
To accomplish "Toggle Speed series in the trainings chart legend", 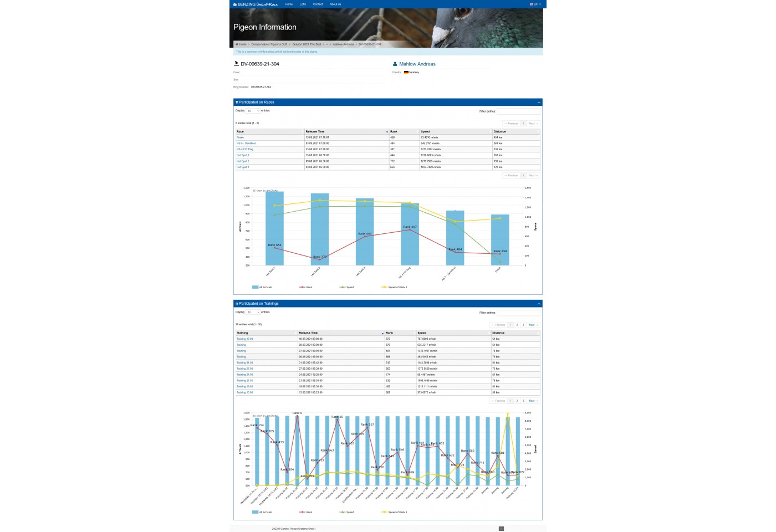I will click(x=346, y=512).
